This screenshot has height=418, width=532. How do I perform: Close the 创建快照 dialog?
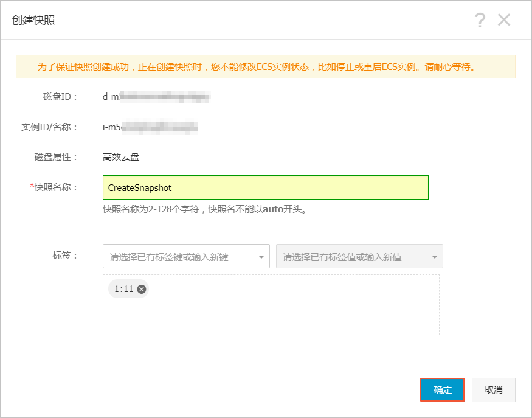pos(504,20)
